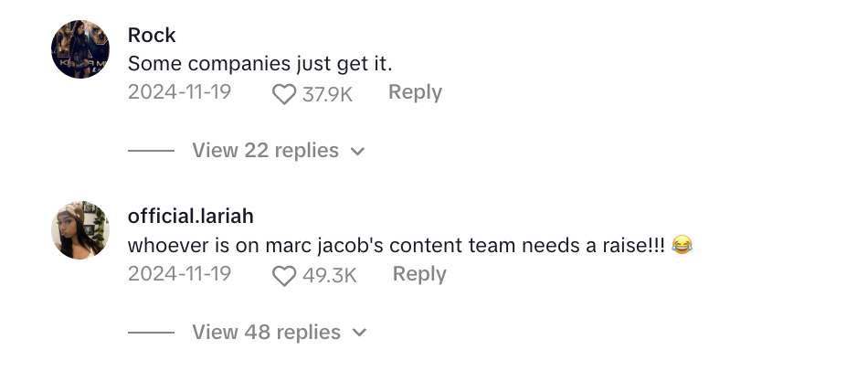Click the laughing-crying emoji in the comment
Image resolution: width=868 pixels, height=371 pixels.
pos(682,244)
